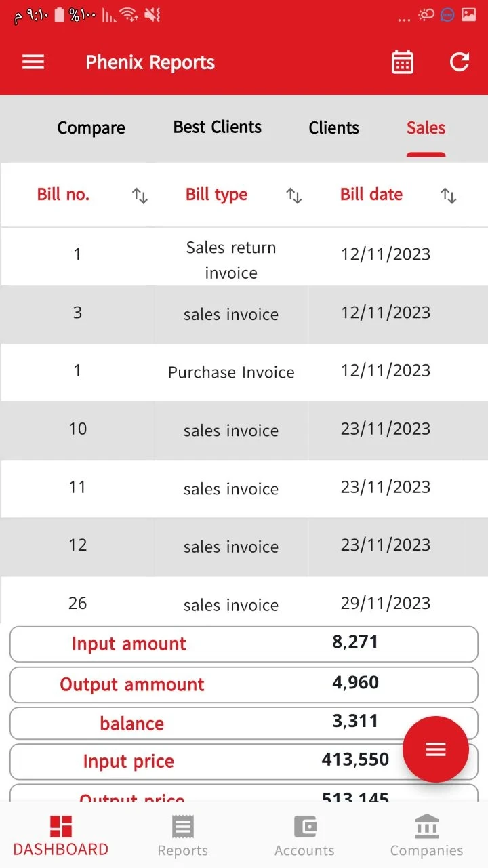
Task: Switch to the Clients tab
Action: (x=334, y=128)
